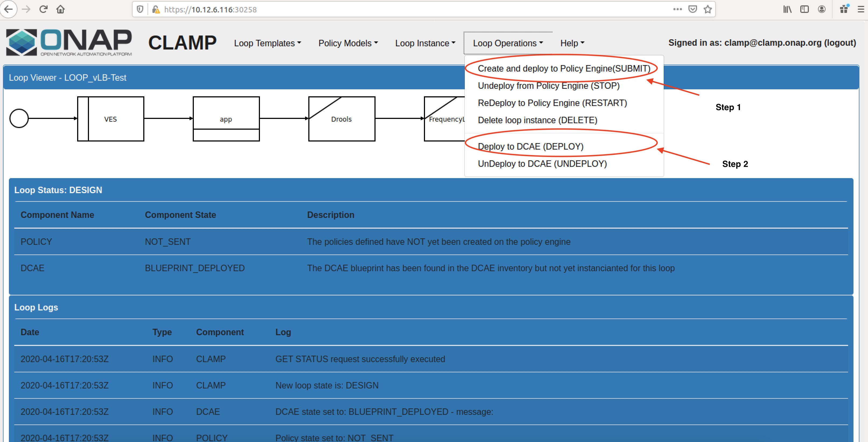Viewport: 868px width, 442px height.
Task: Open the Firefox account icon
Action: click(x=821, y=9)
